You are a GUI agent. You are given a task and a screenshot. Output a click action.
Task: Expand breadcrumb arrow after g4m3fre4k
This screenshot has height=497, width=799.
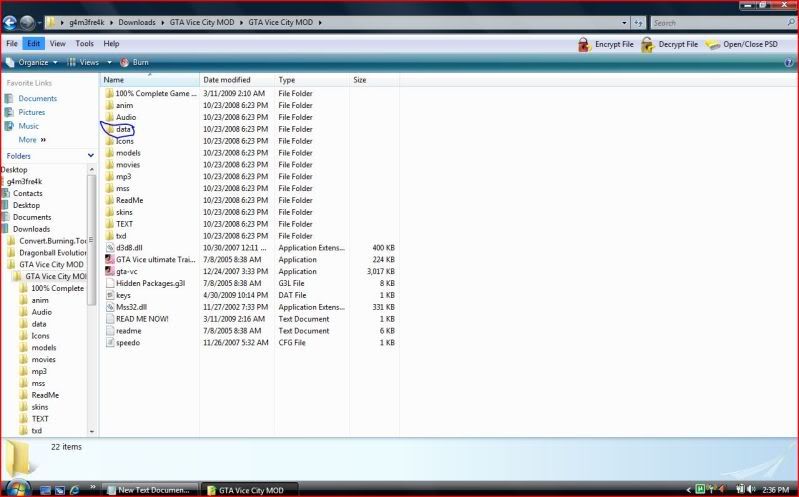[x=112, y=22]
